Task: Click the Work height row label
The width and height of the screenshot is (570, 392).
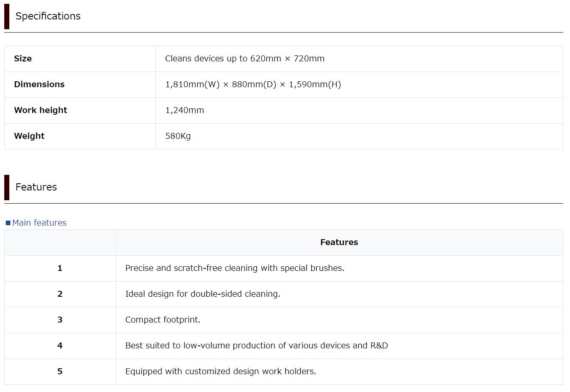Action: pyautogui.click(x=41, y=110)
